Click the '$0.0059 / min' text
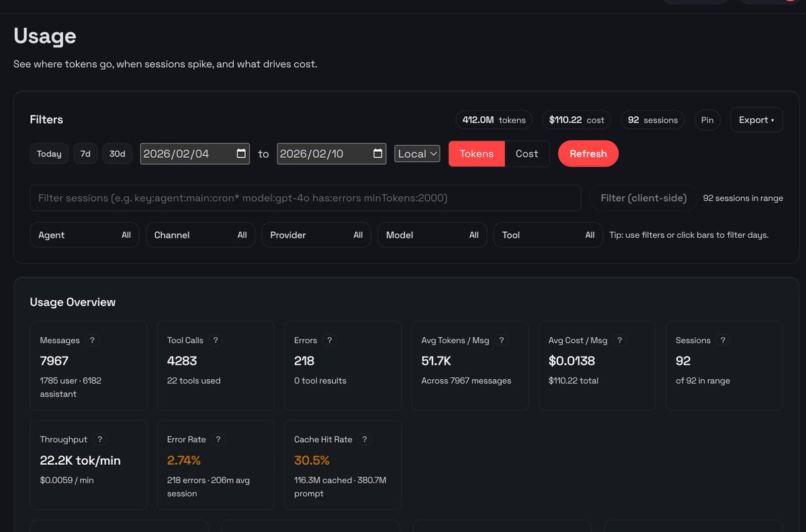The width and height of the screenshot is (806, 532). [x=68, y=480]
